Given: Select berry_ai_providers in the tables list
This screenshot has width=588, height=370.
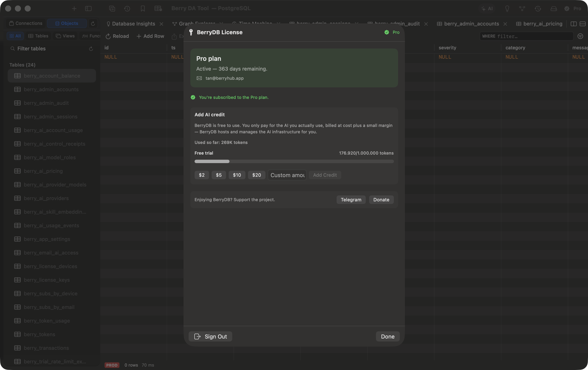Looking at the screenshot, I should coord(52,198).
